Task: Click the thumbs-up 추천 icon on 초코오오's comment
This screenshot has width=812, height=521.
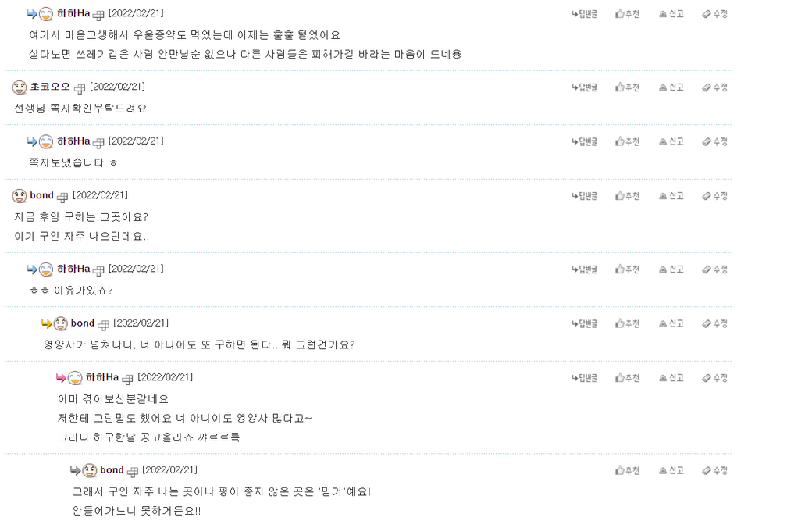Action: [x=620, y=87]
